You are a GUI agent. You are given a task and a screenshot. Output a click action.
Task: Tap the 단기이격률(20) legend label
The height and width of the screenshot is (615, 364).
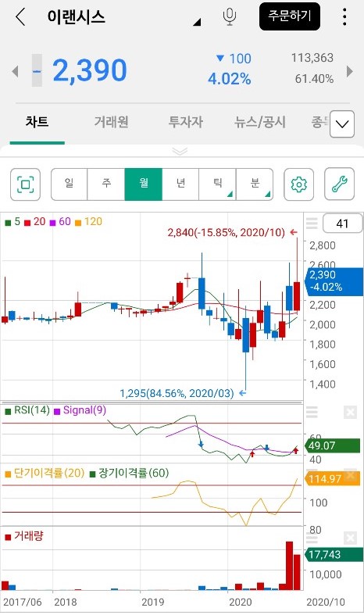[x=45, y=473]
